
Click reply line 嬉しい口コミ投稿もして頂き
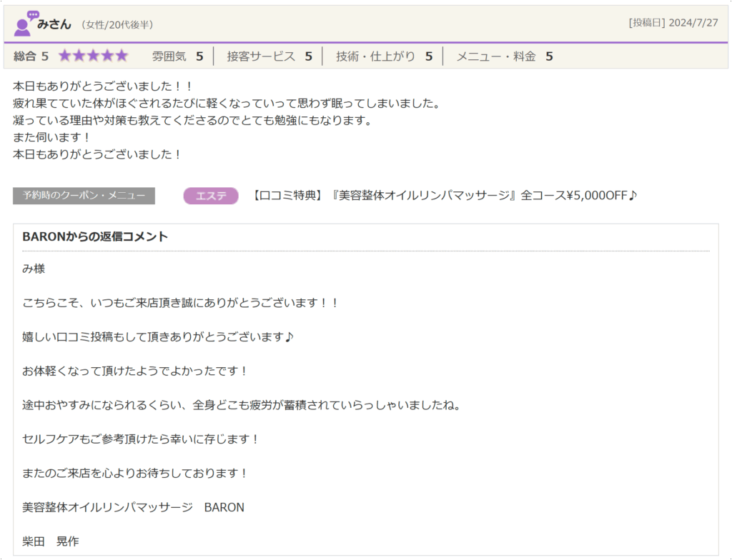coord(158,337)
